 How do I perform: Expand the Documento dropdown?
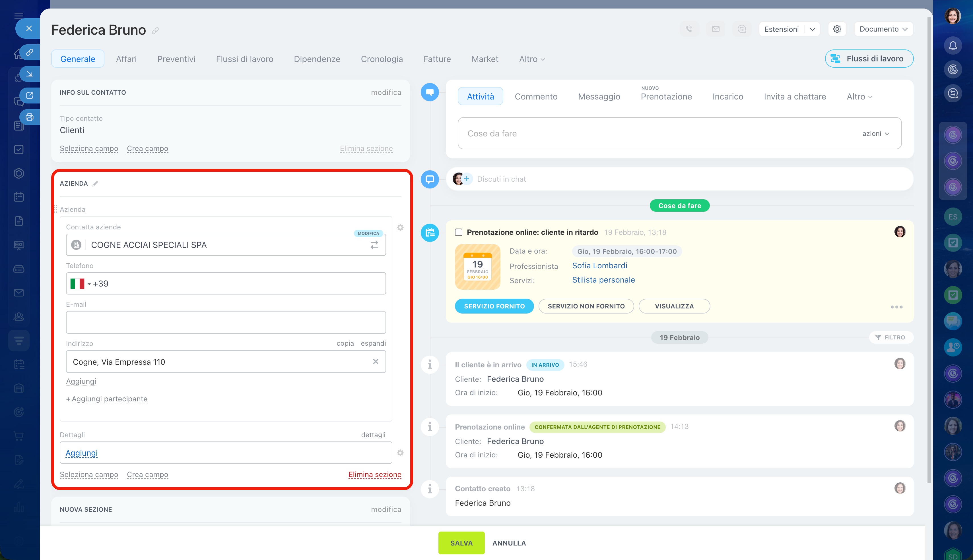point(883,29)
